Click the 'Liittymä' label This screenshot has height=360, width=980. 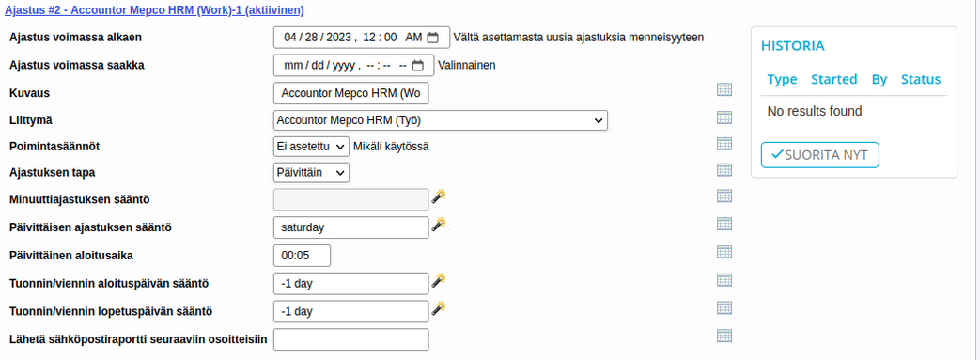pyautogui.click(x=31, y=119)
